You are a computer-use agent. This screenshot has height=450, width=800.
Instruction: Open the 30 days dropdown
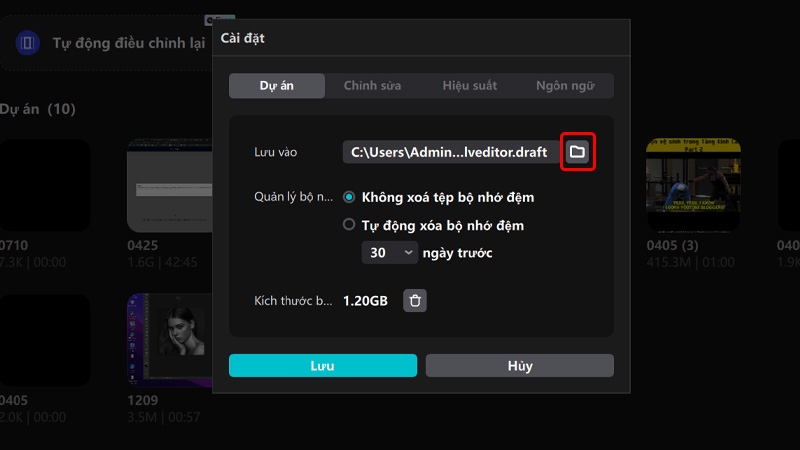(x=390, y=253)
